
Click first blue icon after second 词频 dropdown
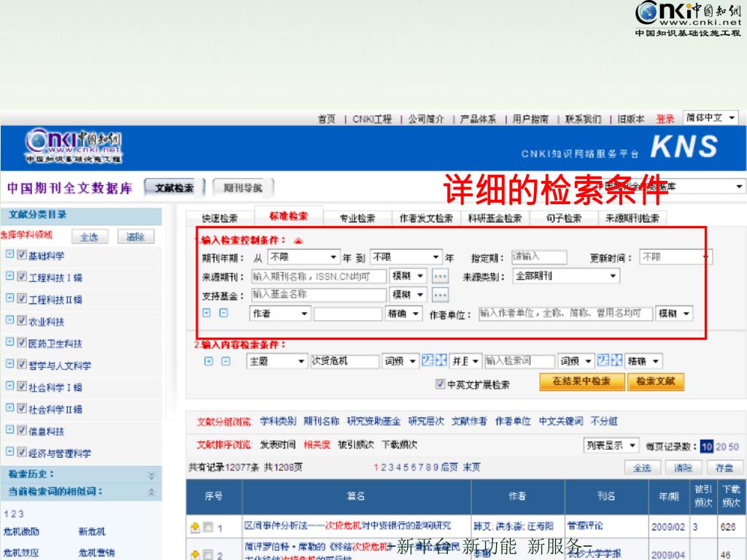tap(603, 360)
